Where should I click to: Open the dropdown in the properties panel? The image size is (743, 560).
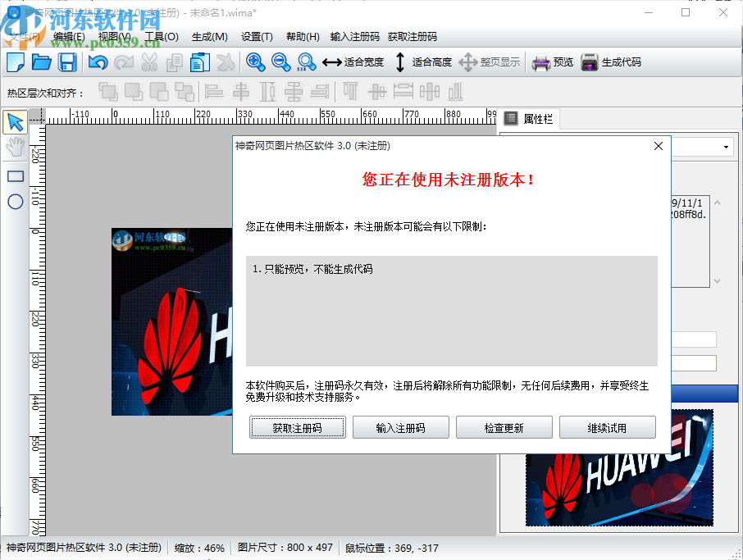tap(725, 147)
